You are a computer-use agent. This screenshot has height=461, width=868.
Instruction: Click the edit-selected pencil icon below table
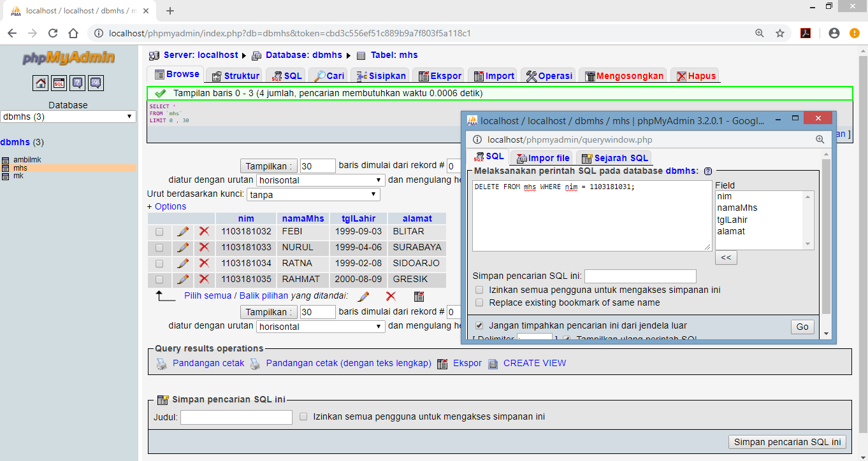[363, 296]
